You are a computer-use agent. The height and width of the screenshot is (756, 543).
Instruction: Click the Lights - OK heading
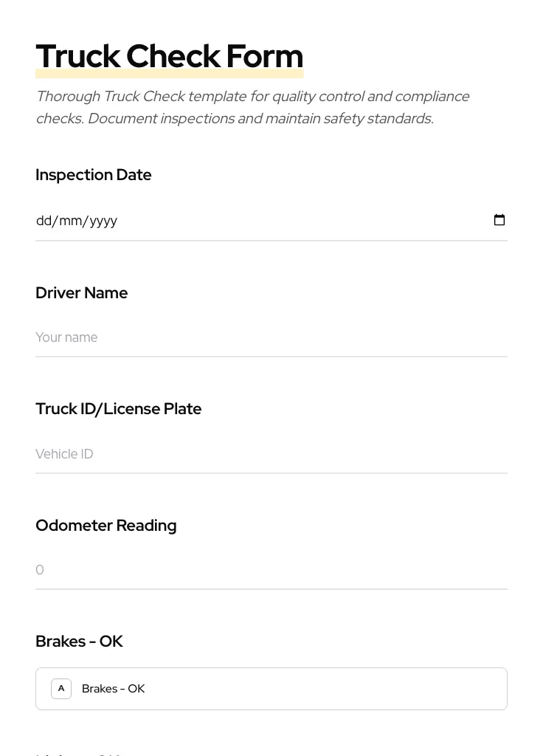click(x=77, y=754)
